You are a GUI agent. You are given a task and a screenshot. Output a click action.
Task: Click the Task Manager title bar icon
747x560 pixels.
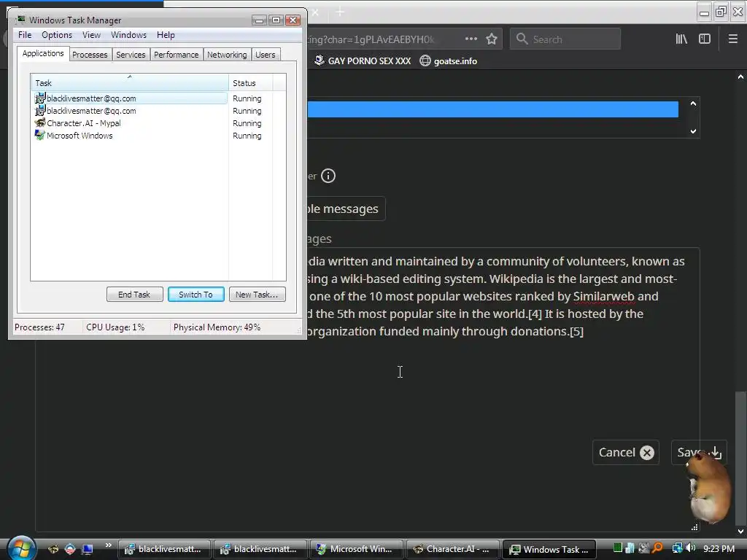click(x=20, y=20)
